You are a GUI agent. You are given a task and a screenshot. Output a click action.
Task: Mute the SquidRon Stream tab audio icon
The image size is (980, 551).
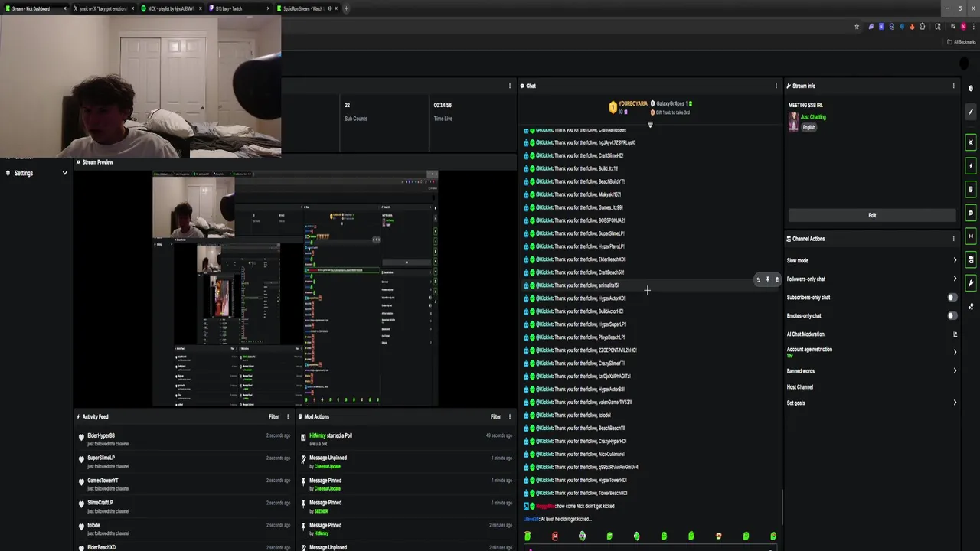pos(330,8)
